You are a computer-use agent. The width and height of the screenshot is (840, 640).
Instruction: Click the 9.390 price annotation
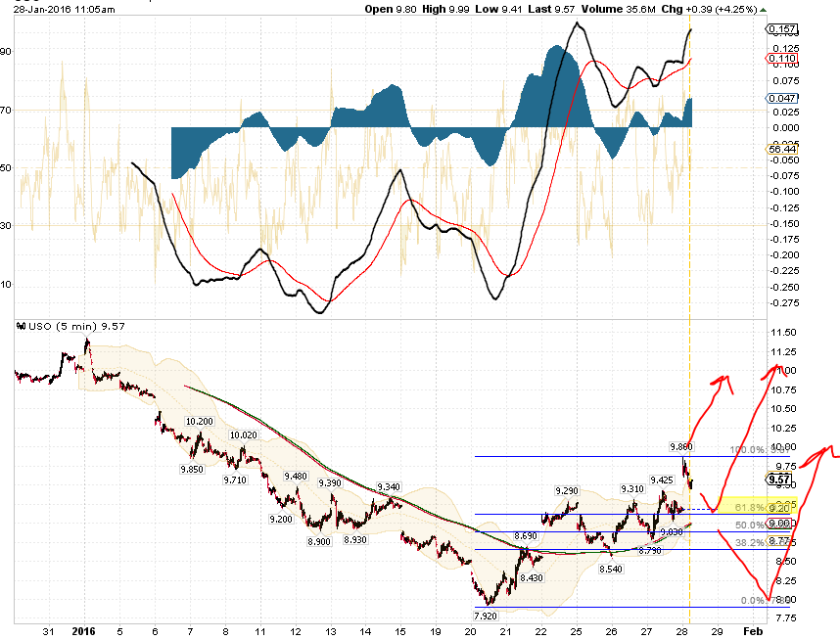(330, 483)
